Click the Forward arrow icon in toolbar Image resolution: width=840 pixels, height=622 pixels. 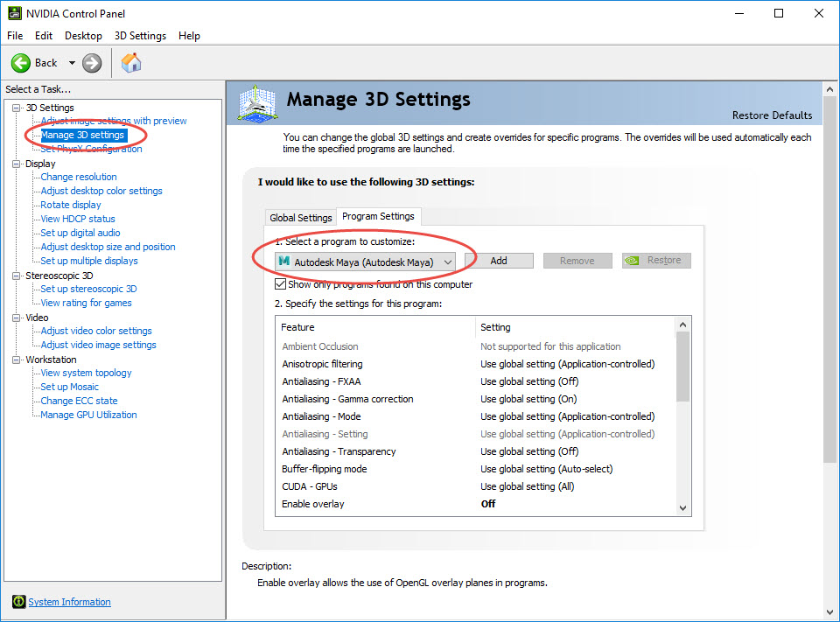[92, 63]
